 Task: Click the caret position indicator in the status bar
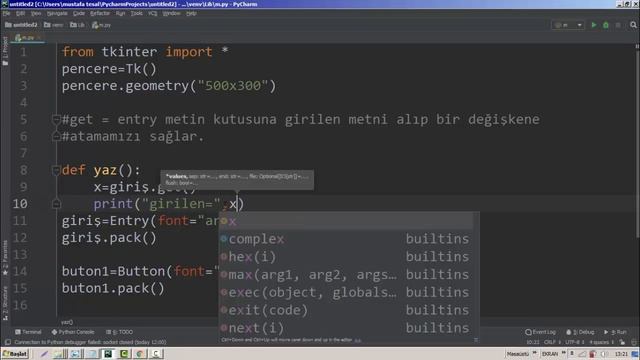coord(533,342)
